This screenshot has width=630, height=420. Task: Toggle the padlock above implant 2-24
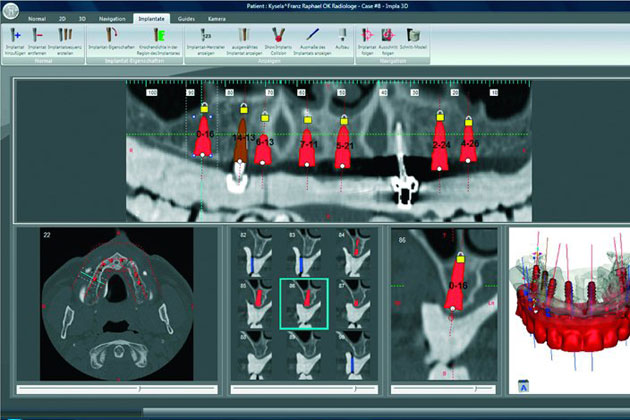(x=438, y=117)
